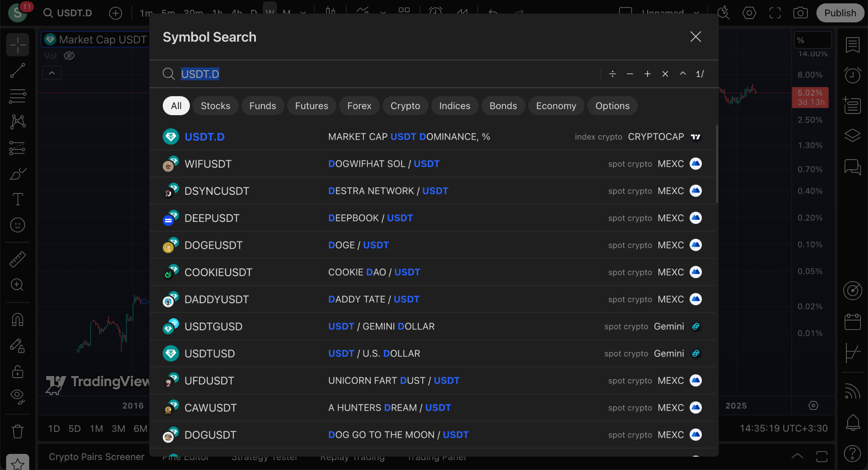This screenshot has width=868, height=470.
Task: Take a chart snapshot with camera icon
Action: (800, 13)
